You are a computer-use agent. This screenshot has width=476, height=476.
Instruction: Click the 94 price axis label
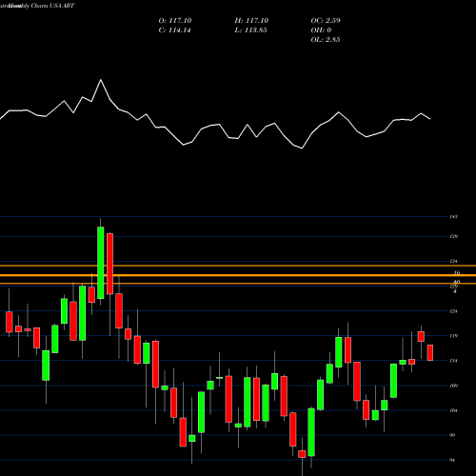453,460
